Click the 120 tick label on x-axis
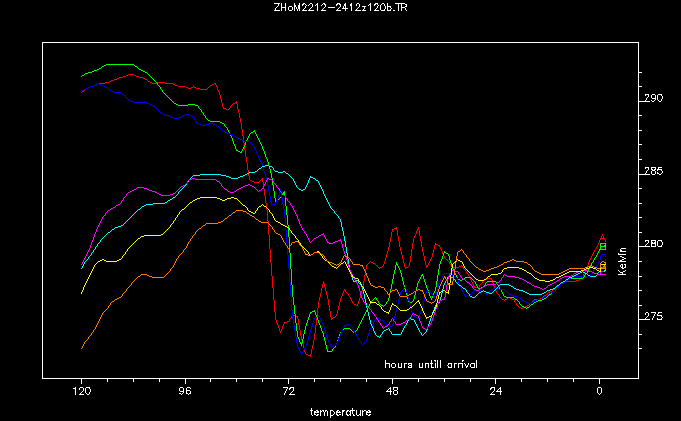 pos(82,391)
